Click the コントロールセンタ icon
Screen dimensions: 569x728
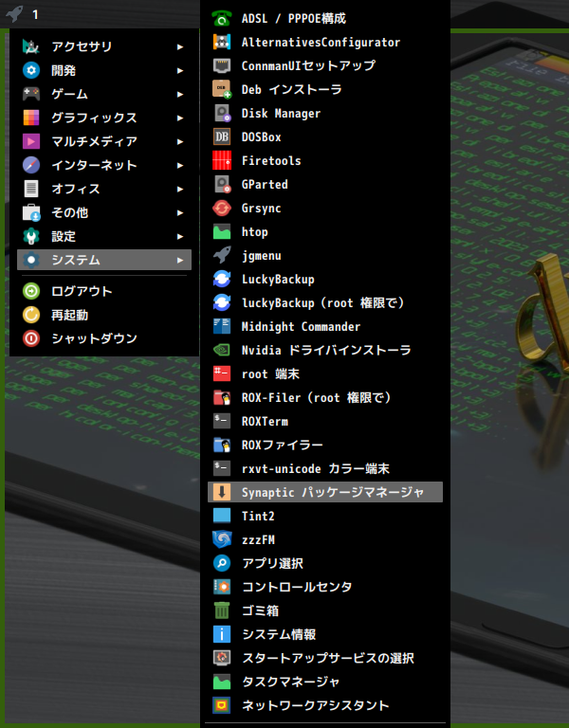pos(222,587)
